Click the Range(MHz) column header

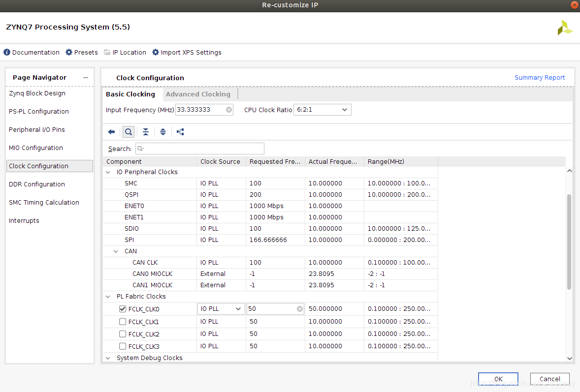click(x=401, y=161)
